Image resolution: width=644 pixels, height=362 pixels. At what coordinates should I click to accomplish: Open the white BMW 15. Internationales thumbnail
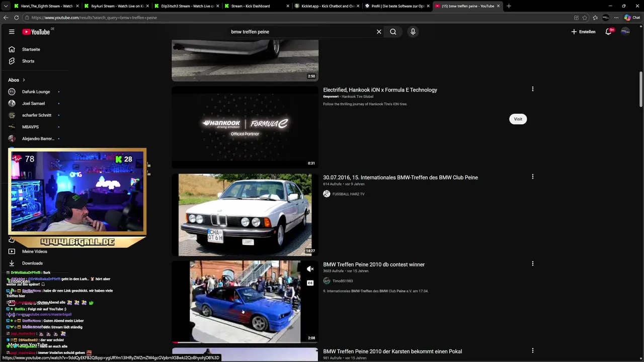coord(245,215)
